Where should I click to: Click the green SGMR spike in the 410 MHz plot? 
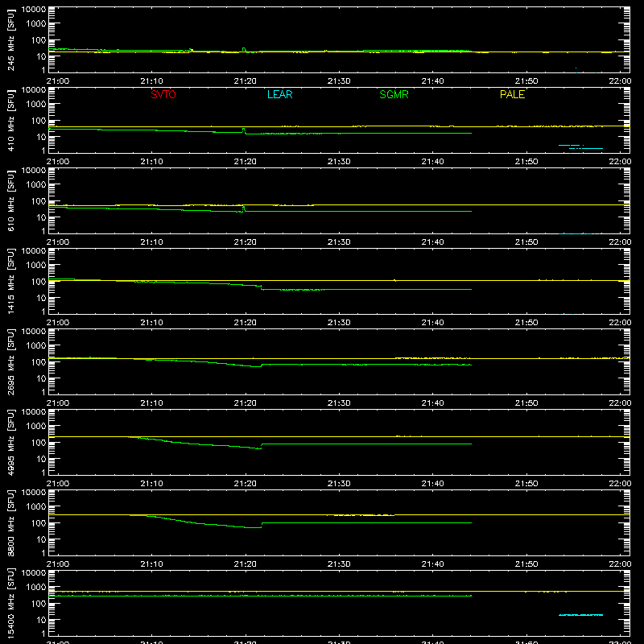coord(244,130)
